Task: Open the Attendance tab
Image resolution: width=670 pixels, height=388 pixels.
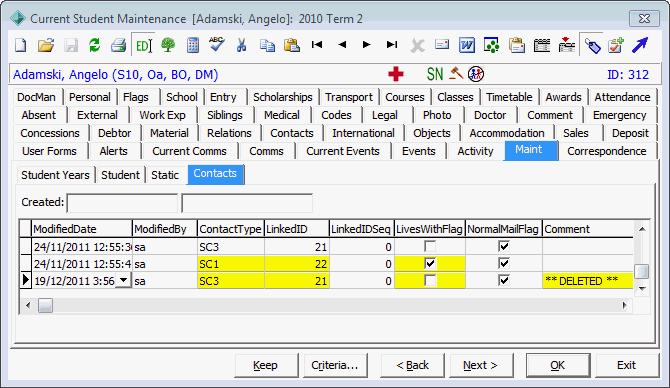Action: (622, 97)
